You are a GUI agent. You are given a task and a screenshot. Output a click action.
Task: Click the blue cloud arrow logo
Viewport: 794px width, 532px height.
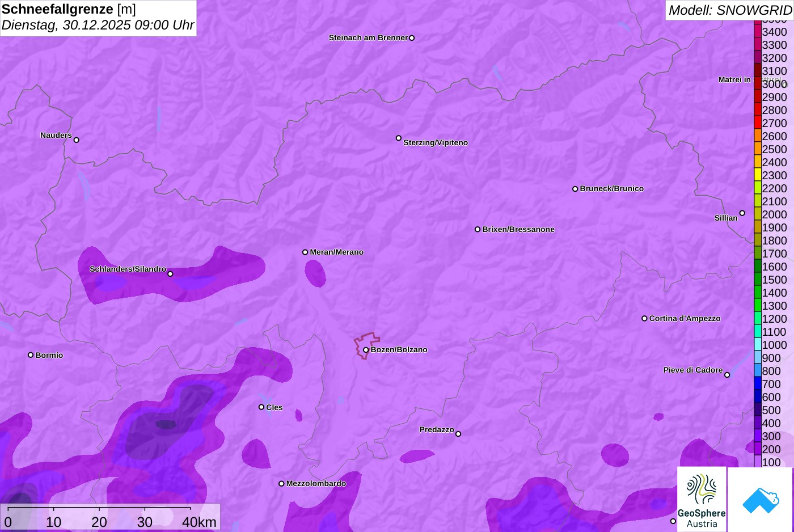(x=761, y=500)
